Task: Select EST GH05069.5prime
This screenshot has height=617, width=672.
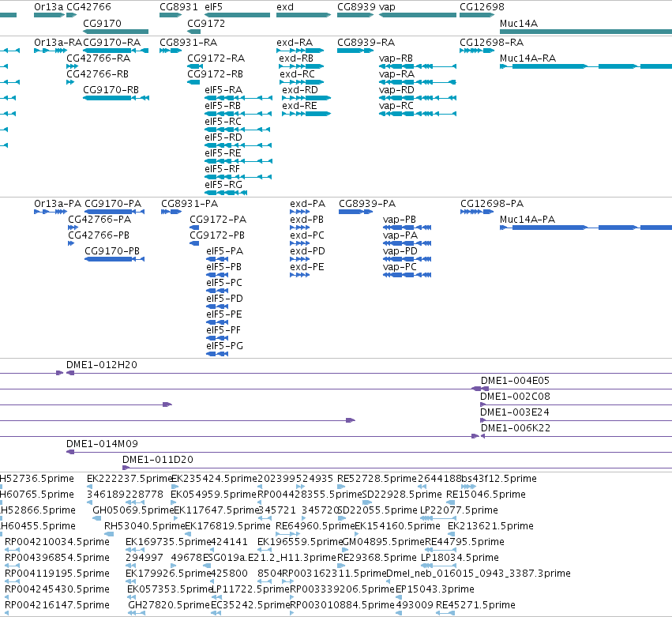Action: pyautogui.click(x=97, y=518)
